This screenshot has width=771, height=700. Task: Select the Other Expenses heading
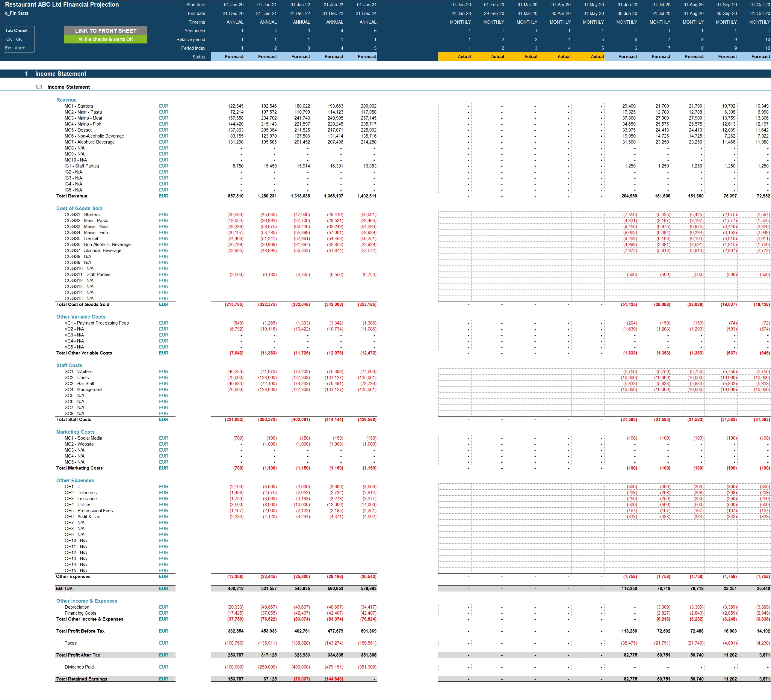coord(75,480)
